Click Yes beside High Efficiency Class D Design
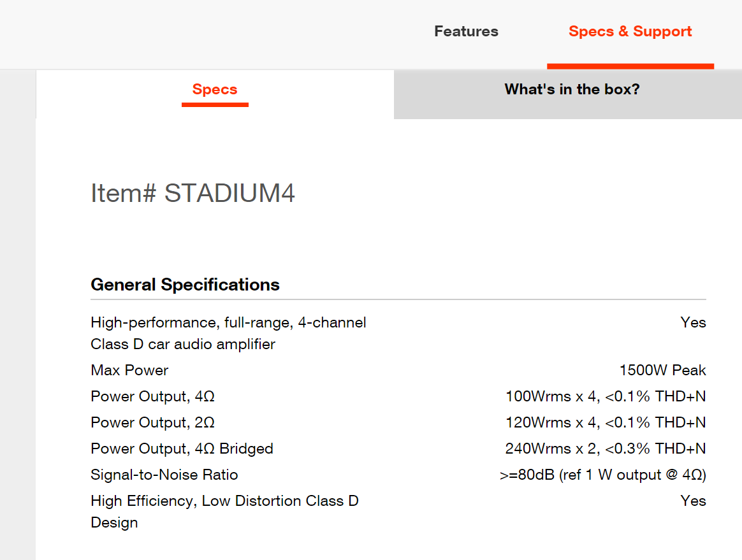This screenshot has width=742, height=560. (x=693, y=501)
